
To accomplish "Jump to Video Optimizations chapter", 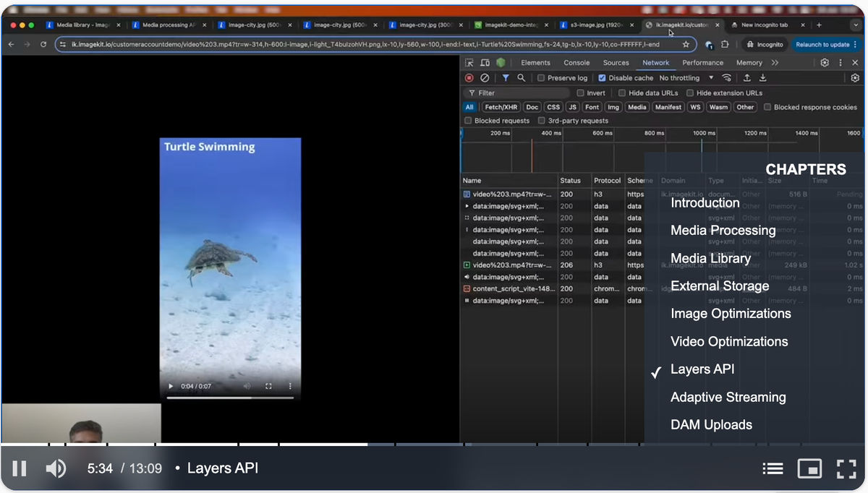I will [x=729, y=341].
